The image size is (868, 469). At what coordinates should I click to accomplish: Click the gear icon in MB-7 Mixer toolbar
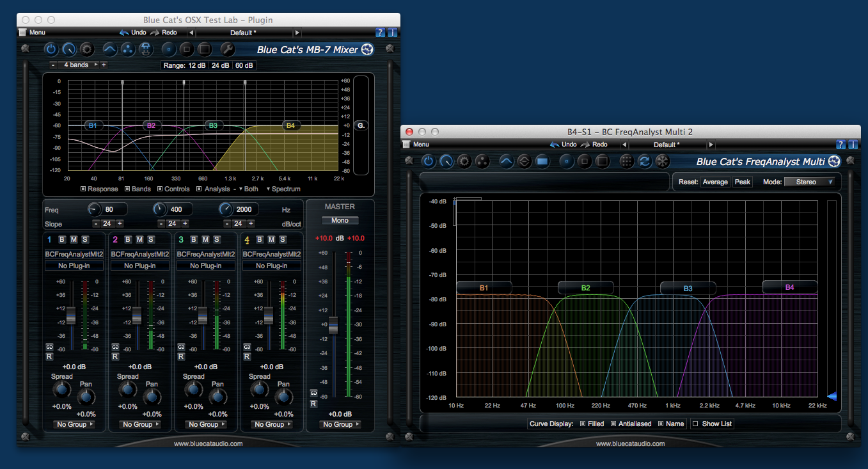pyautogui.click(x=87, y=49)
